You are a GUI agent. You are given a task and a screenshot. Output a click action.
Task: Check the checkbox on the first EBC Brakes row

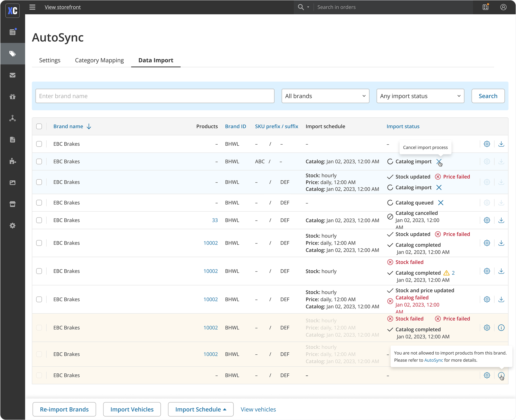tap(39, 144)
